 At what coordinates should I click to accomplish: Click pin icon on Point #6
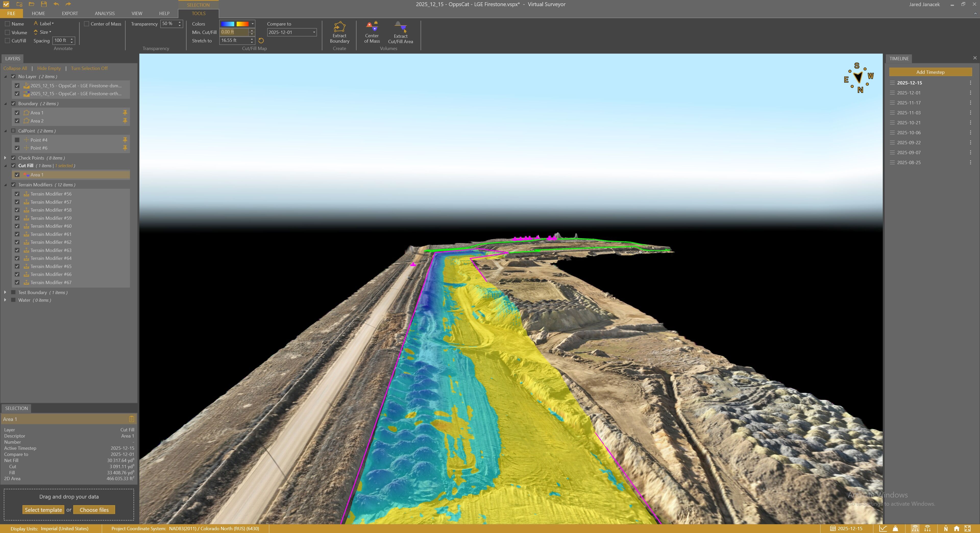pyautogui.click(x=125, y=148)
